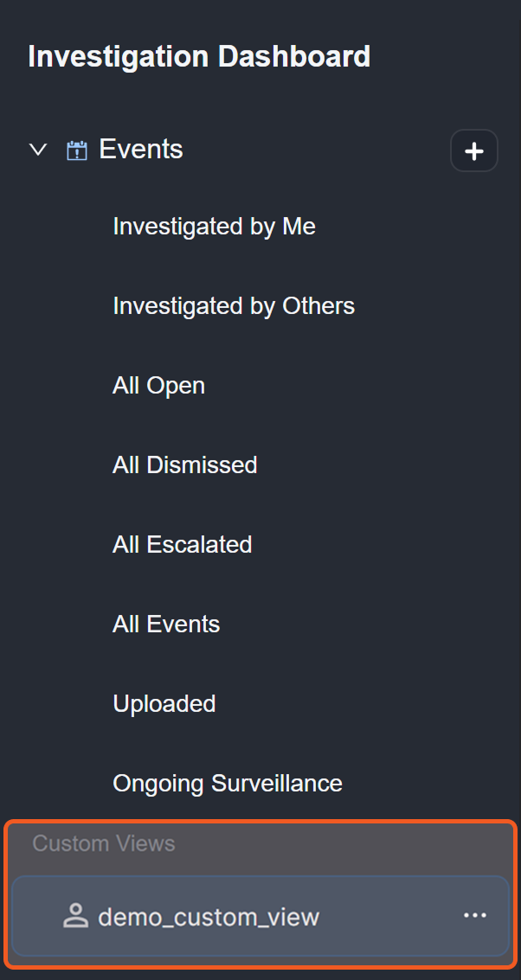Add a new events view
The width and height of the screenshot is (521, 980).
point(473,151)
